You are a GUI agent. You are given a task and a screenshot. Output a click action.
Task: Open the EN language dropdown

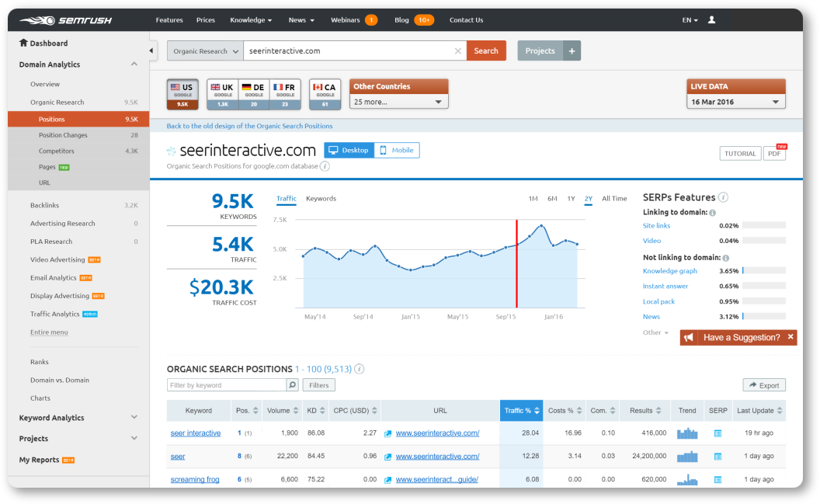click(x=690, y=20)
